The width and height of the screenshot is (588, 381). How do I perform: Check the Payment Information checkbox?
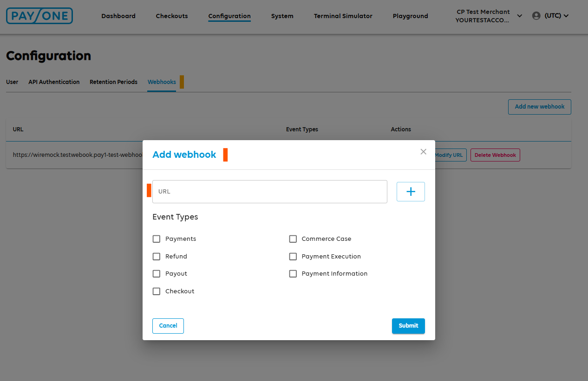(x=293, y=274)
